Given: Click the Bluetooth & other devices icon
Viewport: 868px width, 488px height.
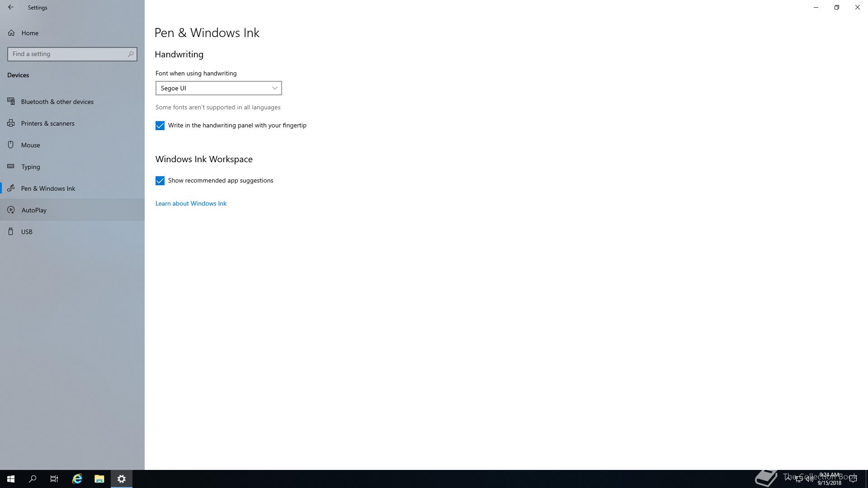Looking at the screenshot, I should click(x=11, y=102).
